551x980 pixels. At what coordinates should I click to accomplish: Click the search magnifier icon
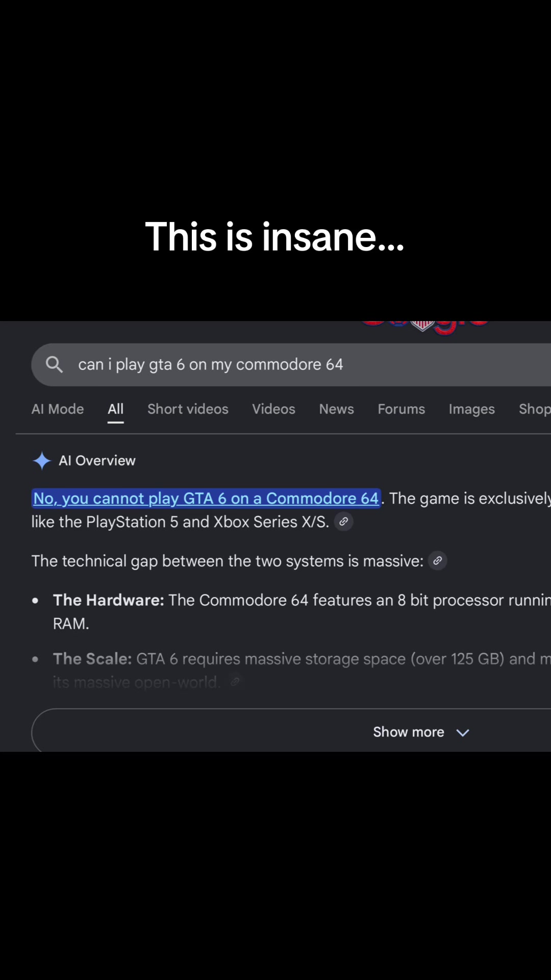(54, 364)
